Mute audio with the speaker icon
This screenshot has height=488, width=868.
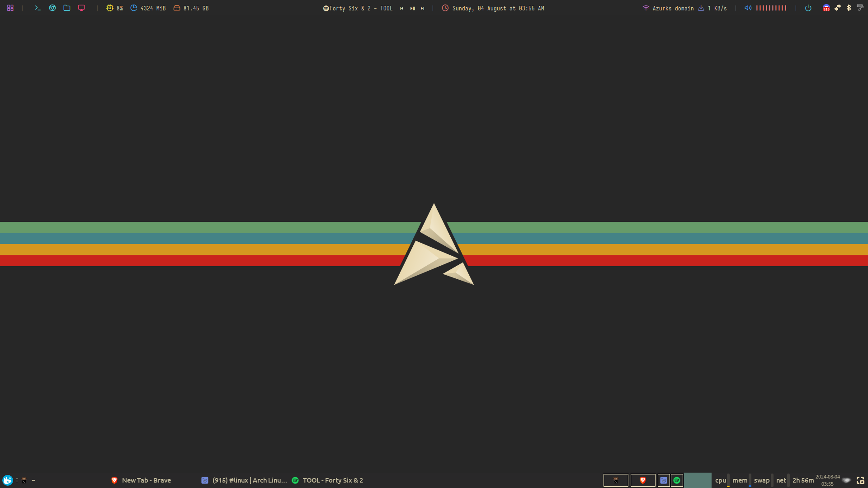(x=748, y=8)
